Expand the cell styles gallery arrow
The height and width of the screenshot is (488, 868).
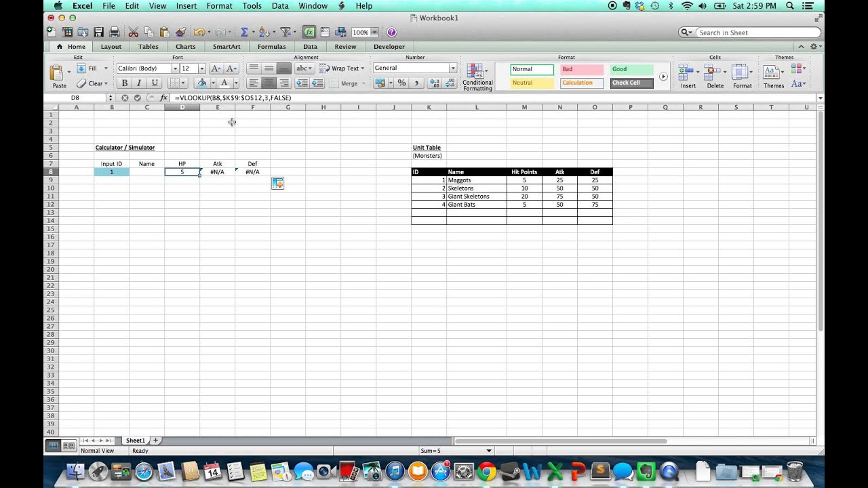pos(663,77)
